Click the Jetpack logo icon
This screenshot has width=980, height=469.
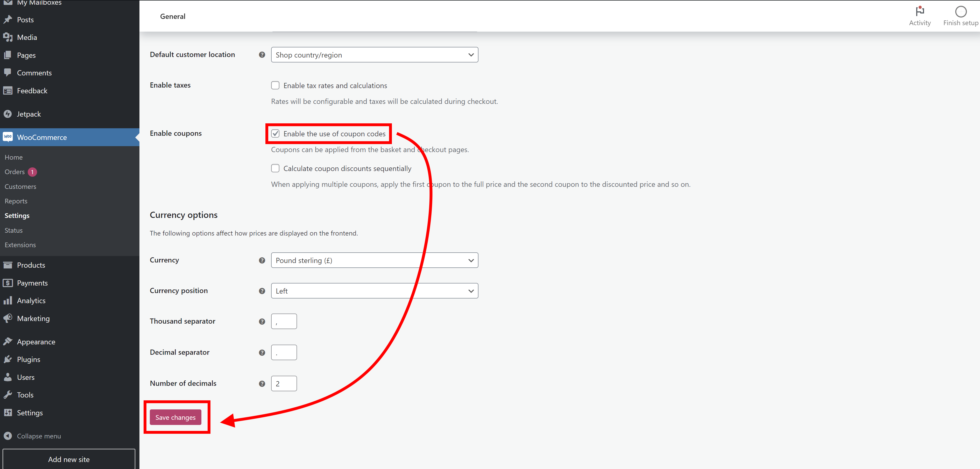8,114
